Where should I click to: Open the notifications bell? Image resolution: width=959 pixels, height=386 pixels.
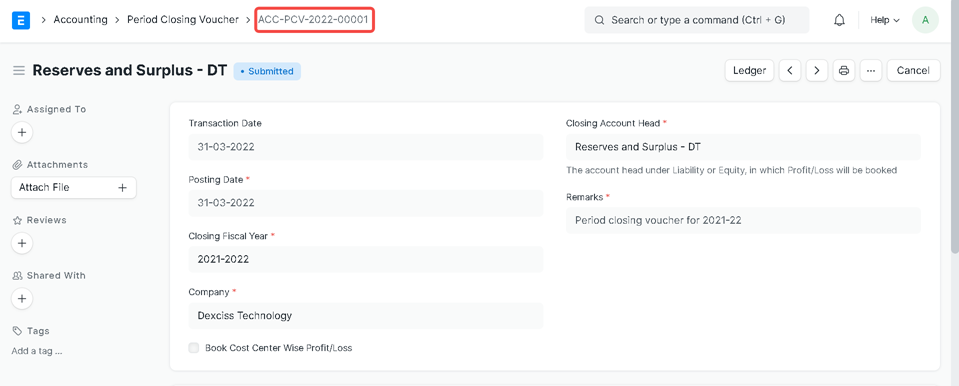pos(839,20)
